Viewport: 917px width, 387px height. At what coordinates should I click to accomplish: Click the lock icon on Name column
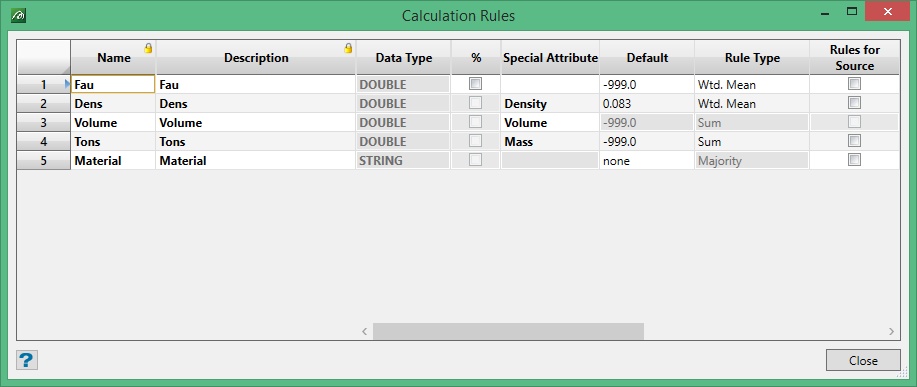149,48
